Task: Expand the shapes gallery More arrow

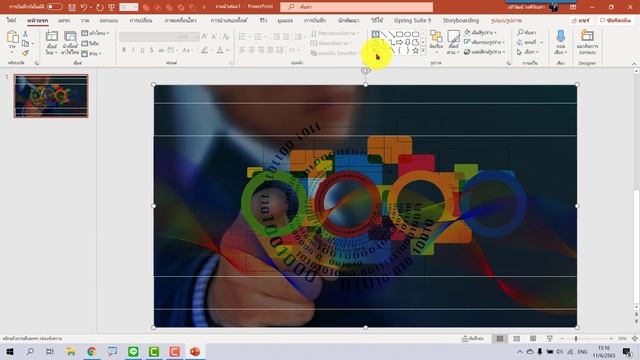Action: [x=423, y=51]
